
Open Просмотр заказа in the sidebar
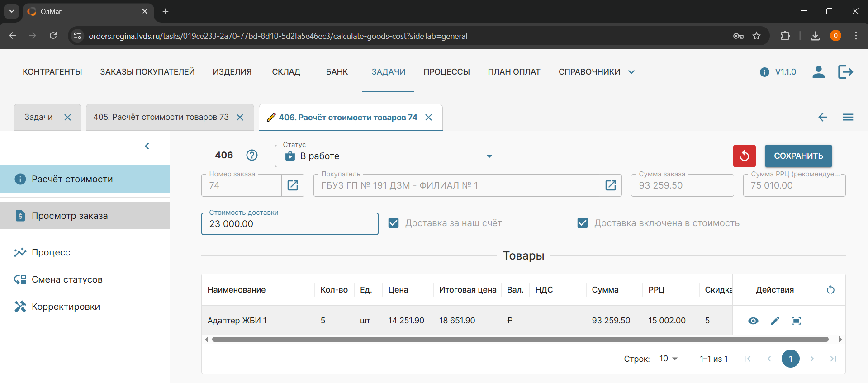pos(70,216)
